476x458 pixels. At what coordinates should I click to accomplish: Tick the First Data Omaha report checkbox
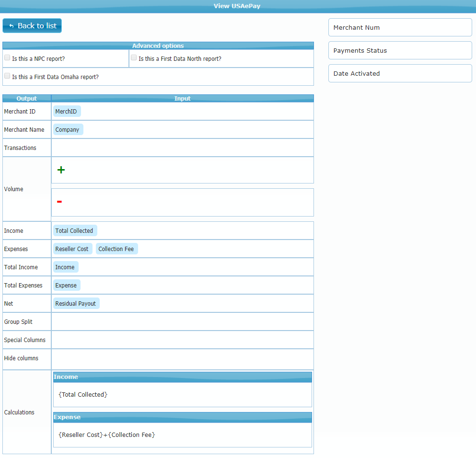(7, 76)
